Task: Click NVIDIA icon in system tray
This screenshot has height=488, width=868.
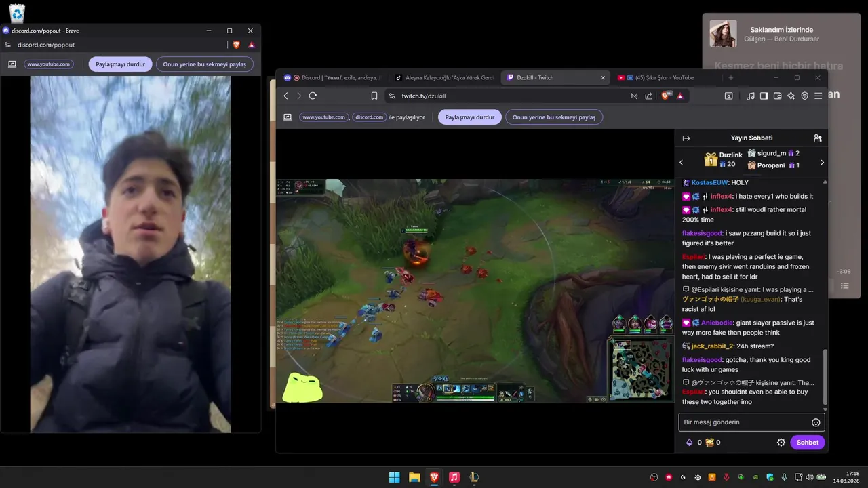Action: tap(755, 477)
